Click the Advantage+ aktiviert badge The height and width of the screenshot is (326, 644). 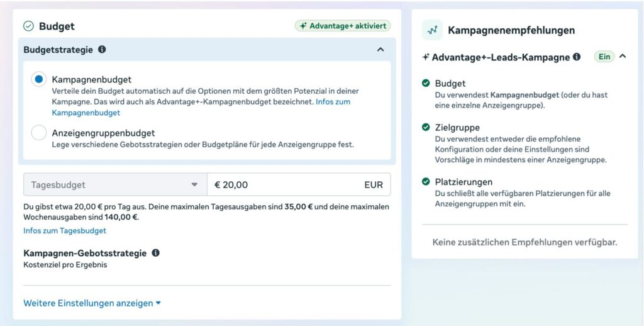click(343, 26)
